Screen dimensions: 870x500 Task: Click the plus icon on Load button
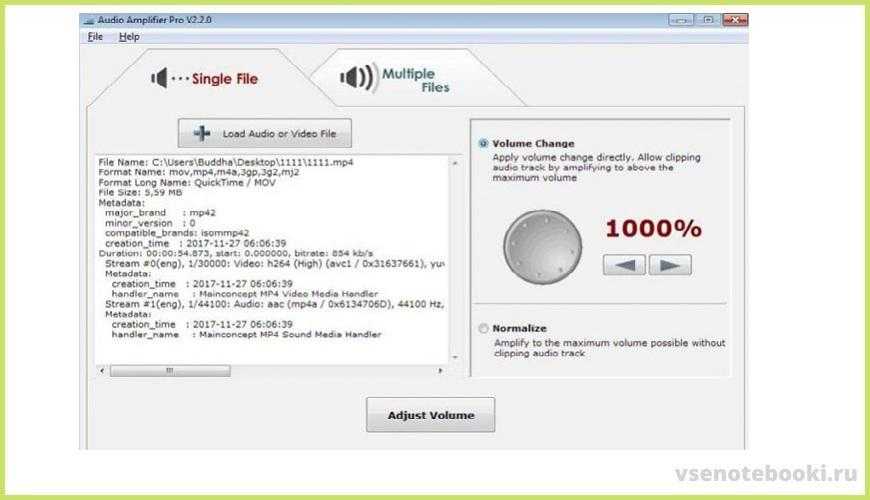pos(202,133)
